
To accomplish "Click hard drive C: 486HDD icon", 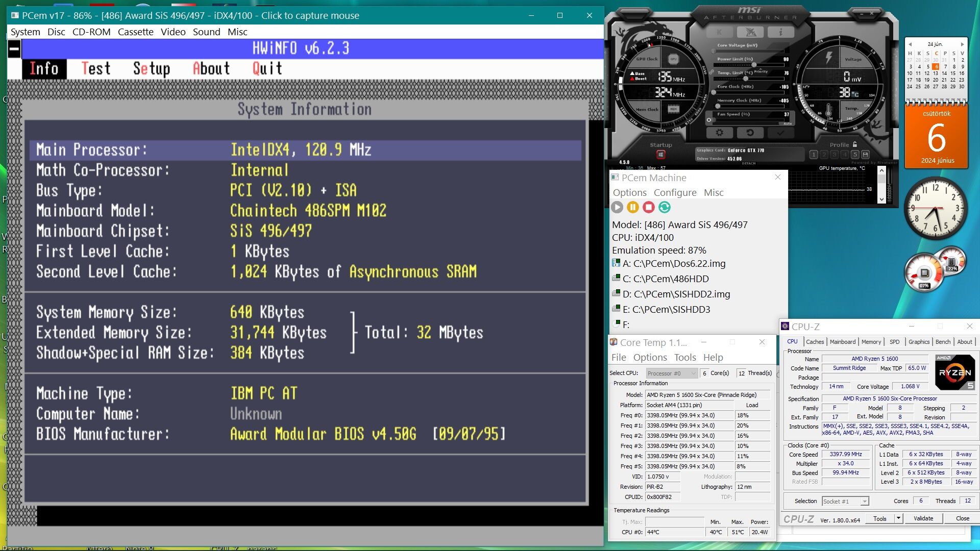I will (616, 279).
